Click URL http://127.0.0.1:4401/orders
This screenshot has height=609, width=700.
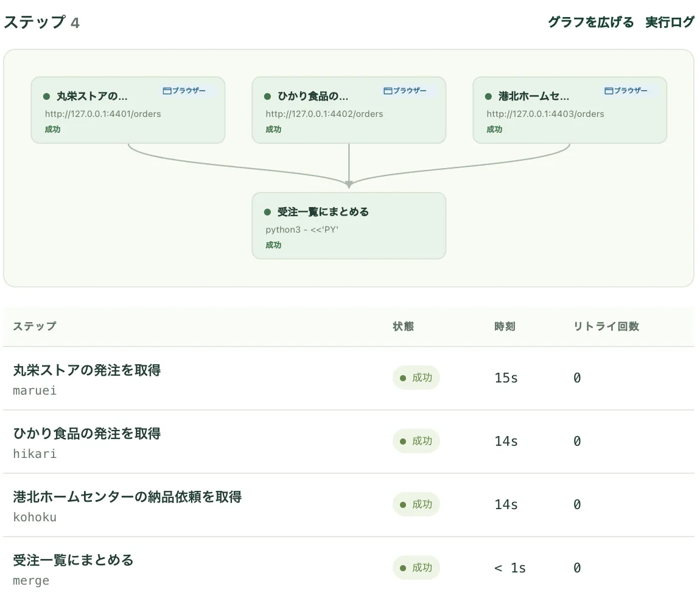[103, 114]
